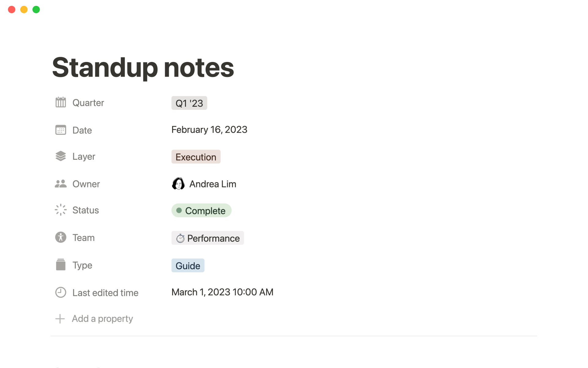Open the Execution layer tag dropdown
The height and width of the screenshot is (368, 588).
[x=196, y=157]
